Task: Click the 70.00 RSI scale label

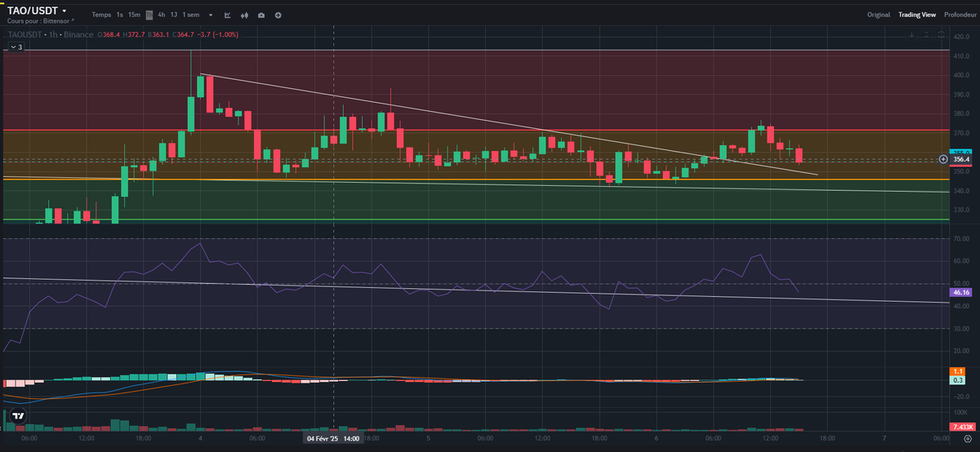Action: (960, 238)
